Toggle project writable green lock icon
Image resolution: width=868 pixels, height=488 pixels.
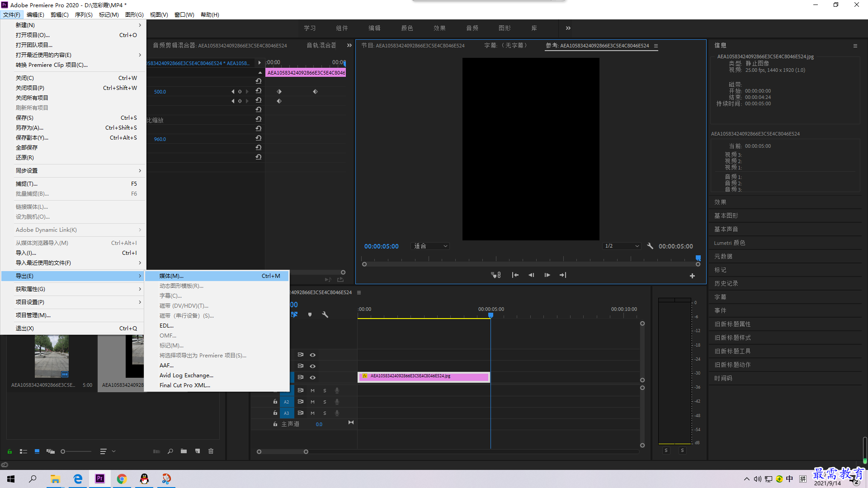[x=9, y=451]
